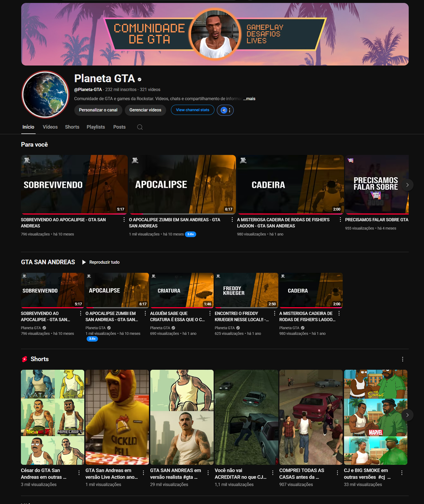Open menu for ALGUÉM SABE QUE CRIATURA video

[x=210, y=313]
